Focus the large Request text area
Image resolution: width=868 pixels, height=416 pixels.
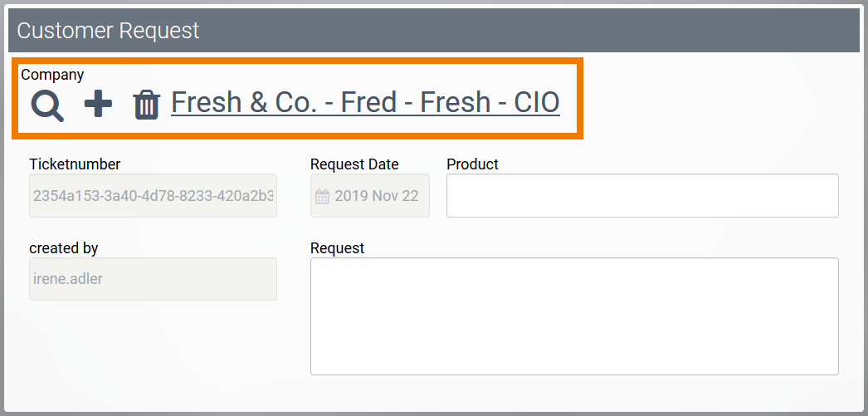point(573,316)
